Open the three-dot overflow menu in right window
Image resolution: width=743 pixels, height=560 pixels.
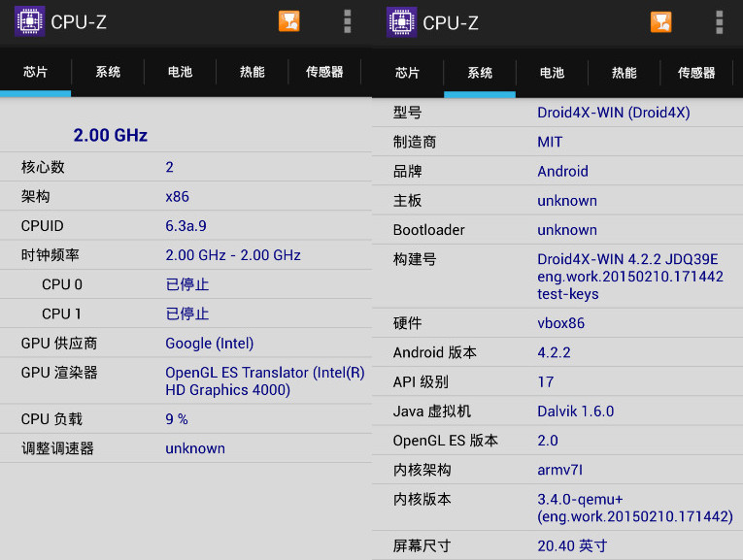click(719, 21)
